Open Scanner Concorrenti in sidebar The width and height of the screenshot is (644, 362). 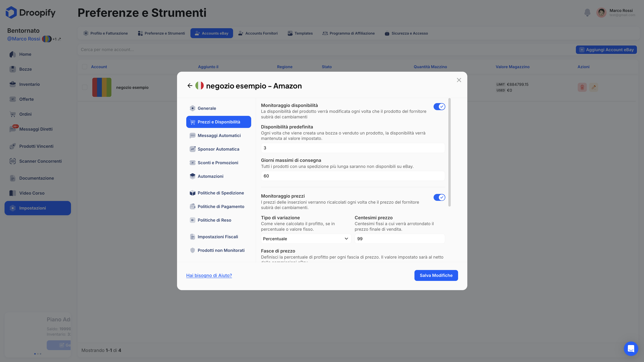pyautogui.click(x=40, y=161)
